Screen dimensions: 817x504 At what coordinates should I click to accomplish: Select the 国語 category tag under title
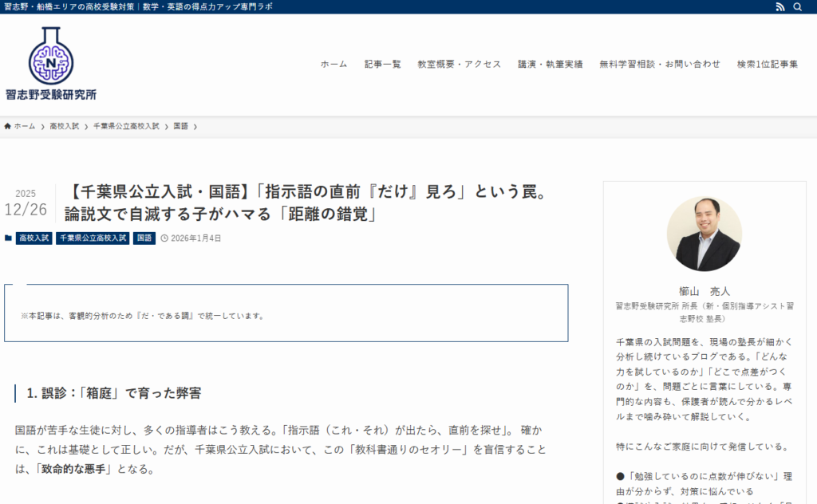click(144, 238)
